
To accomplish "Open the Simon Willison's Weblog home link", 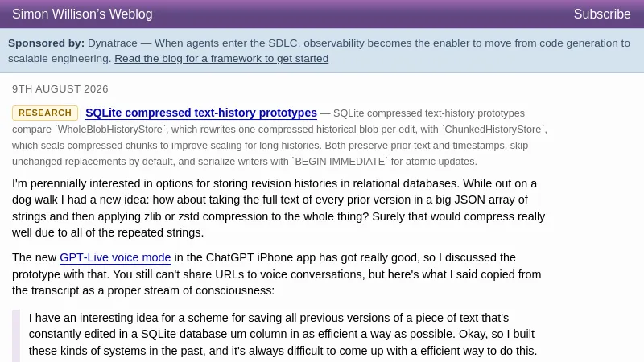I will (82, 14).
